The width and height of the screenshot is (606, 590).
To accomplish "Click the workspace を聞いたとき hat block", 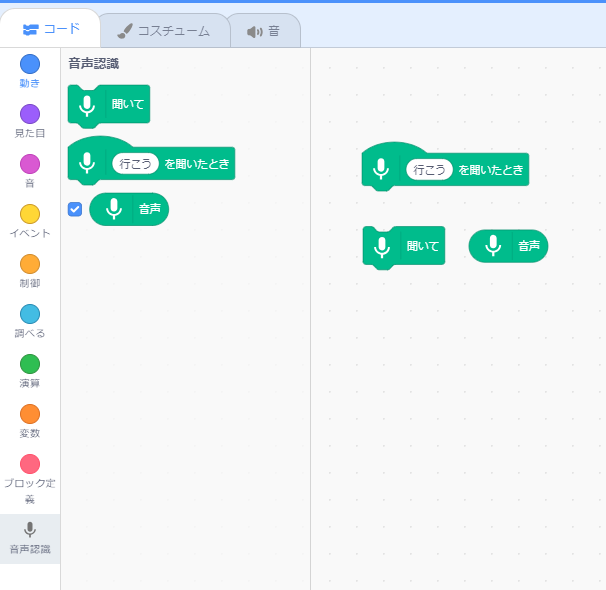I will pos(445,167).
